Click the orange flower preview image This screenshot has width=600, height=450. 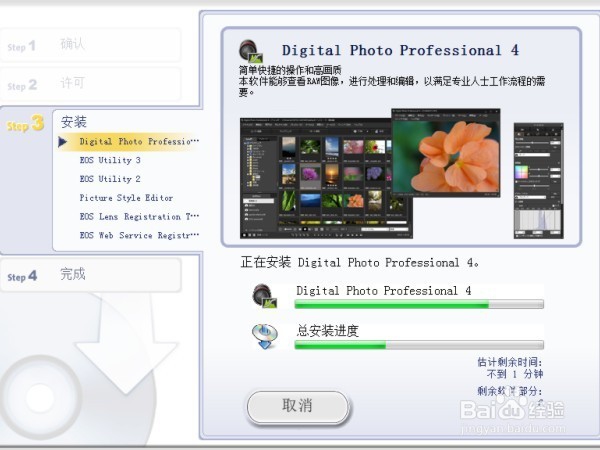pyautogui.click(x=446, y=153)
